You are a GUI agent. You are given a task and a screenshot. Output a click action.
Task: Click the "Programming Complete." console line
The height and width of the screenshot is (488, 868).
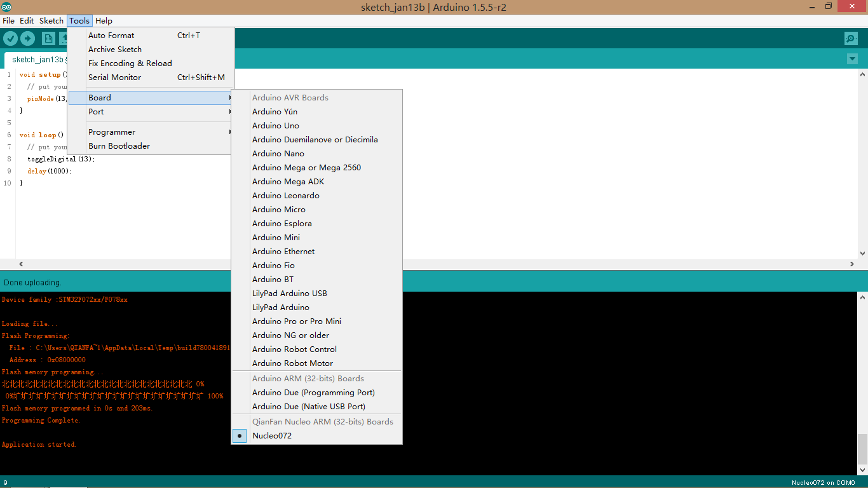coord(41,421)
